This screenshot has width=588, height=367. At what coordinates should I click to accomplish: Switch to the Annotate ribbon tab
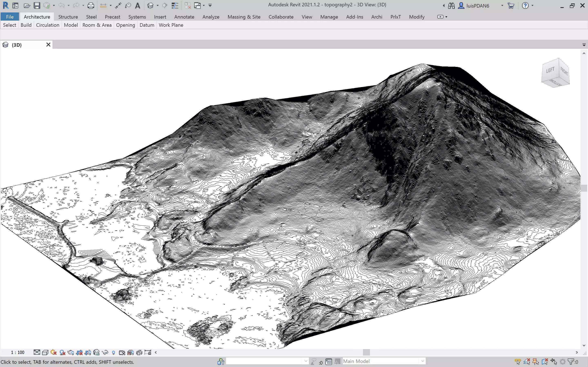(x=184, y=17)
